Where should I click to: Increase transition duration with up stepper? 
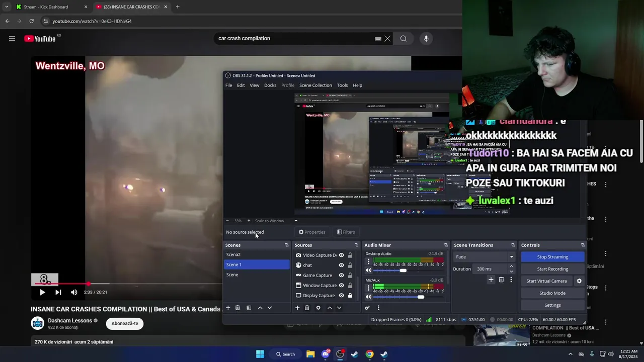(512, 266)
